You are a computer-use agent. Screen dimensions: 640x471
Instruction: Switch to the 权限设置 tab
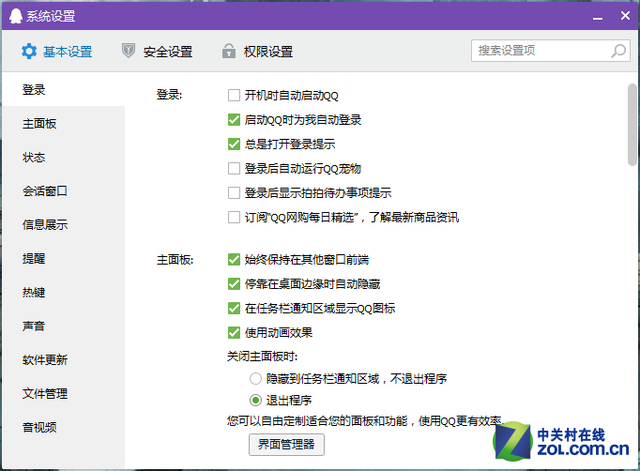click(x=258, y=51)
